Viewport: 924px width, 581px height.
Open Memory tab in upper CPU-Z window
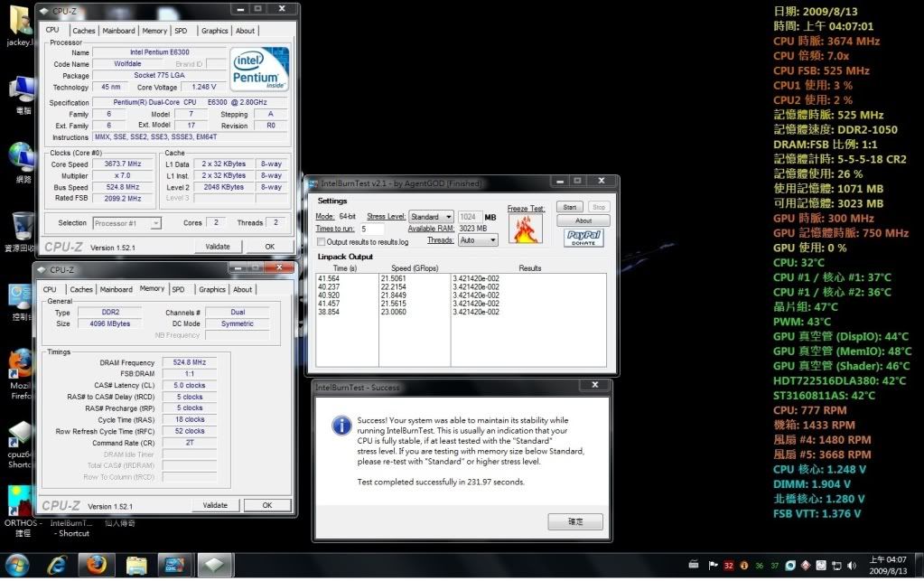tap(154, 31)
